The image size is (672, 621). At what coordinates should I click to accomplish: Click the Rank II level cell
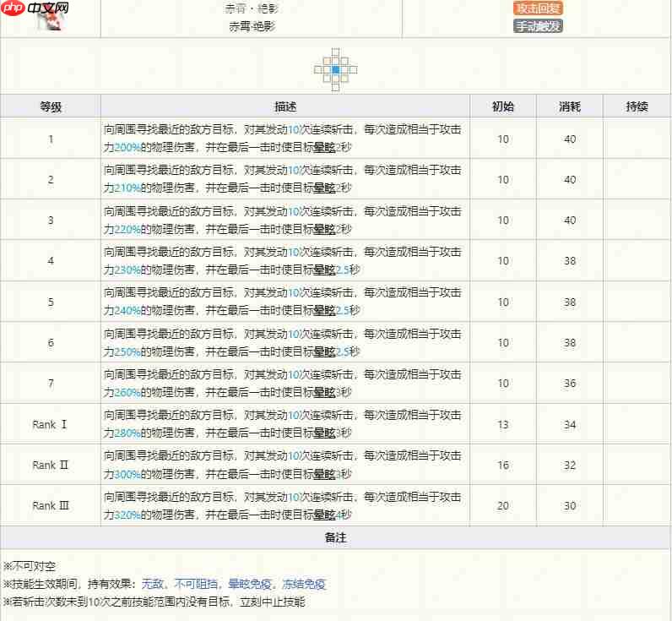[x=51, y=465]
